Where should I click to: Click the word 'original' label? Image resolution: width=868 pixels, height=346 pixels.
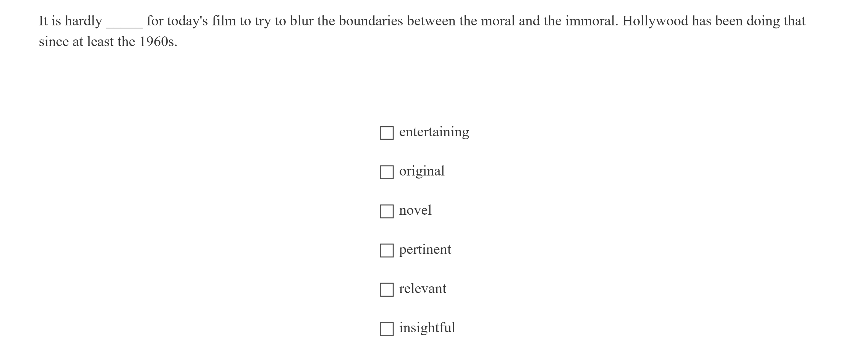pos(421,171)
